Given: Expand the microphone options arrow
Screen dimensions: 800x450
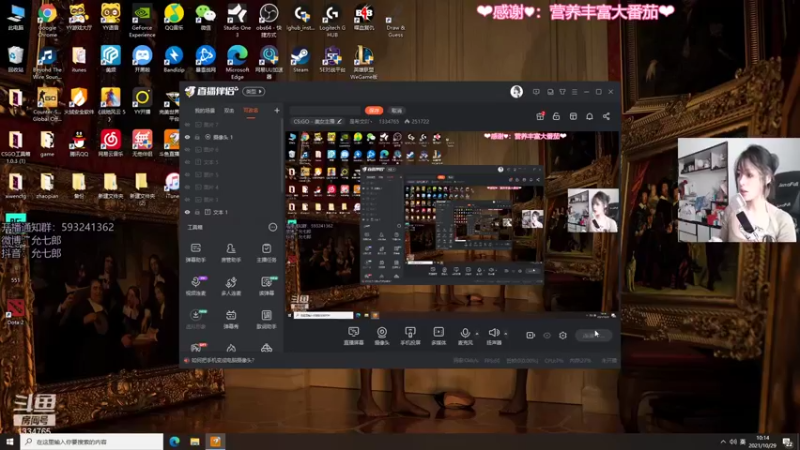Looking at the screenshot, I should pos(477,334).
